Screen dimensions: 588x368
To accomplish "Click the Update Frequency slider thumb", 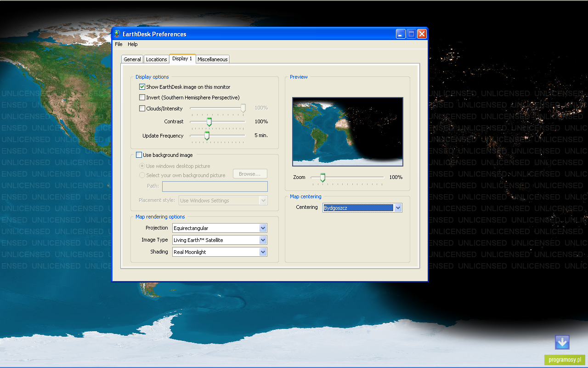I will [x=207, y=136].
